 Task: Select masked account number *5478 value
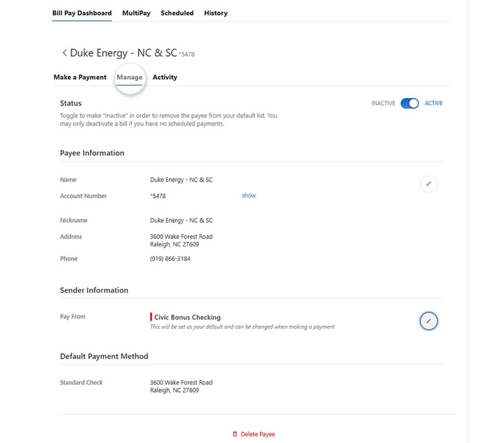click(x=158, y=196)
